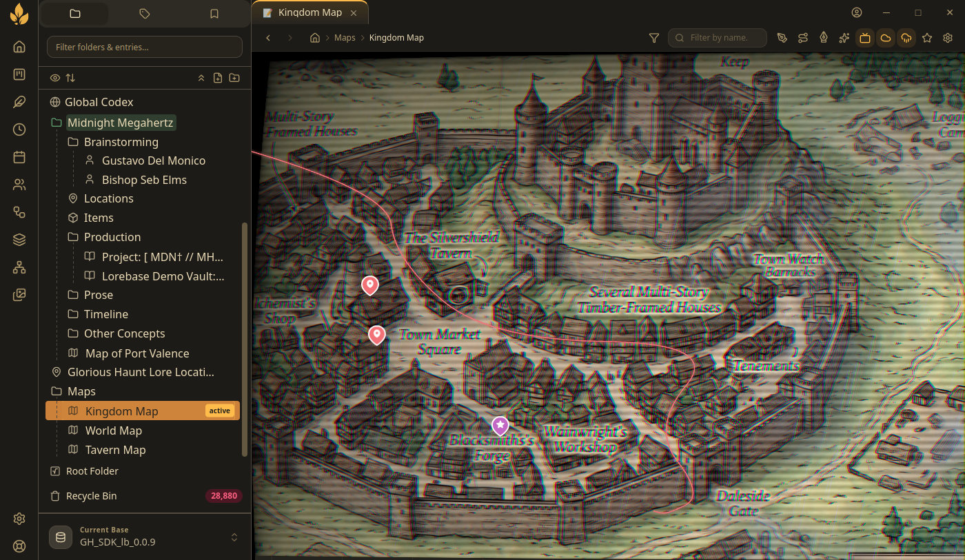Image resolution: width=965 pixels, height=560 pixels.
Task: Navigate back with left arrow
Action: click(x=268, y=38)
